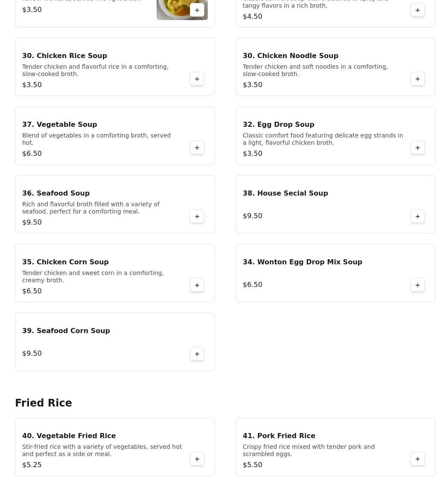Add Seafood Soup via plus button

coord(197,216)
